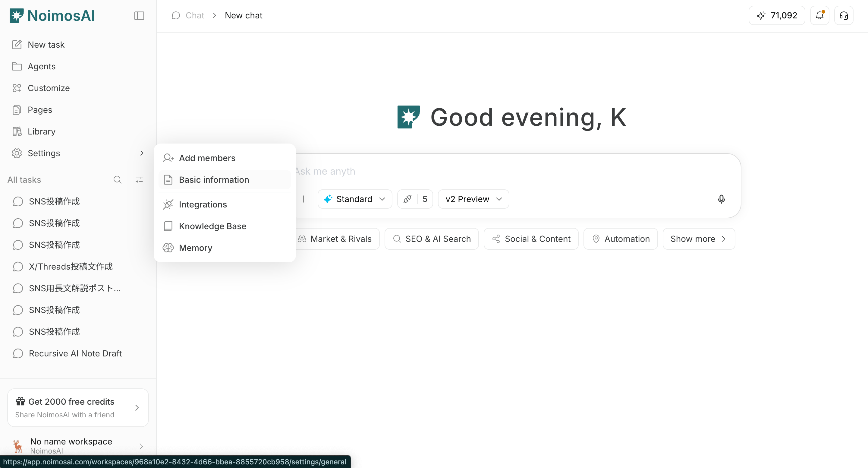This screenshot has width=868, height=468.
Task: Open the SNS用長文解説ポスト task
Action: coord(78,288)
